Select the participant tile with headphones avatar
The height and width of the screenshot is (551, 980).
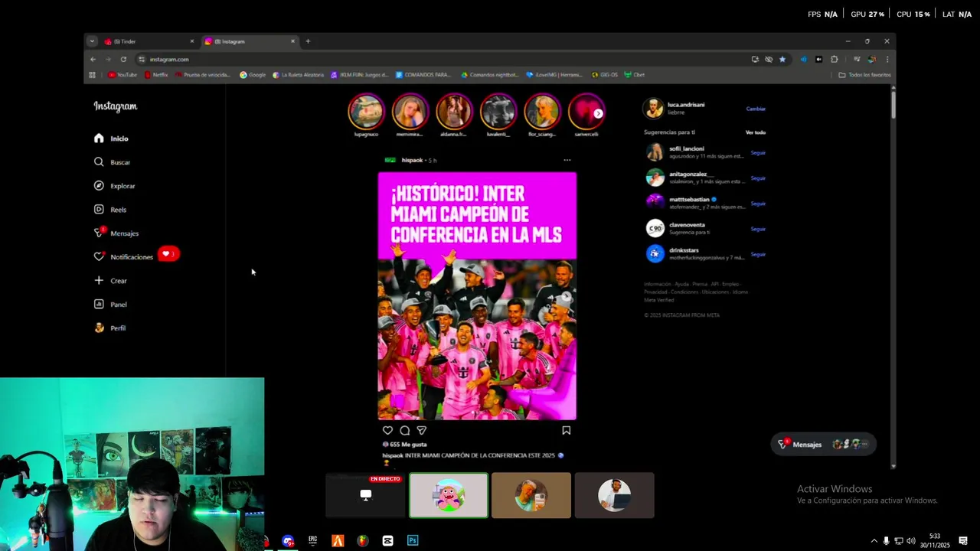coord(614,495)
